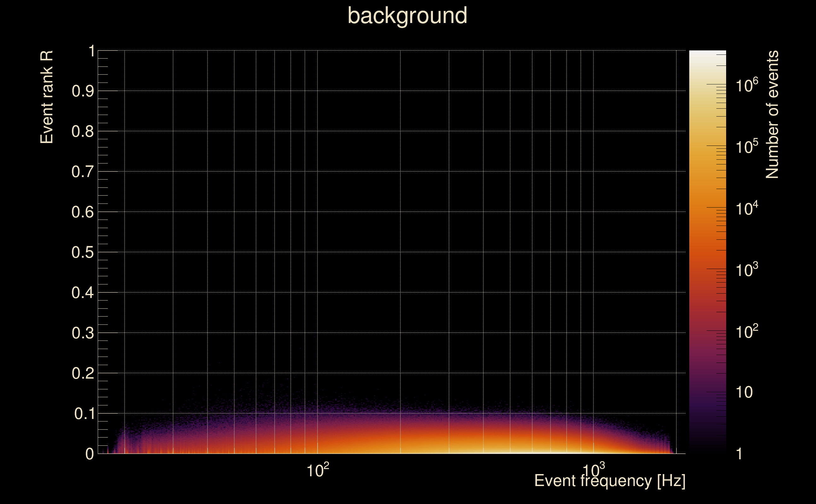
Task: Click the colorbar tick label 1 at bottom
Action: [739, 454]
